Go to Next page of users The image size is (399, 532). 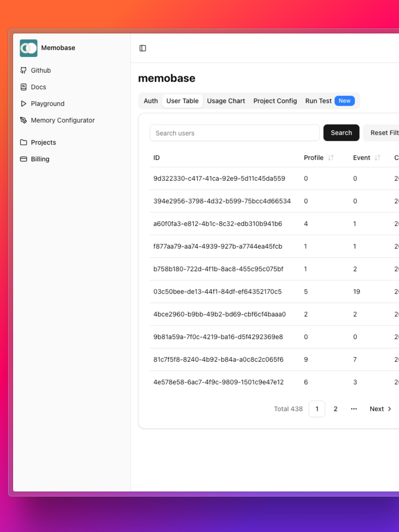pyautogui.click(x=380, y=409)
